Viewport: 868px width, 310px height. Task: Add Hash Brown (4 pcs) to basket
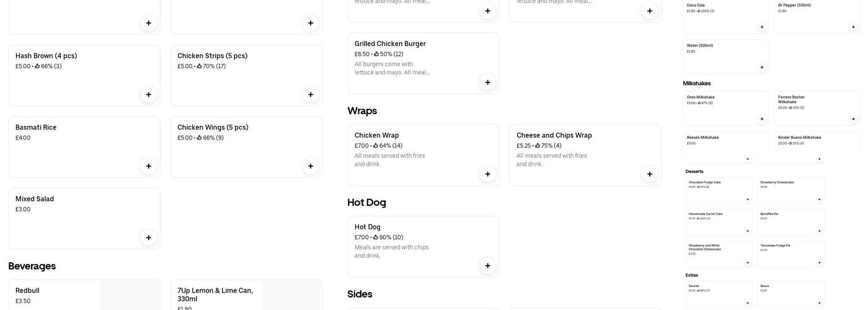coord(148,94)
